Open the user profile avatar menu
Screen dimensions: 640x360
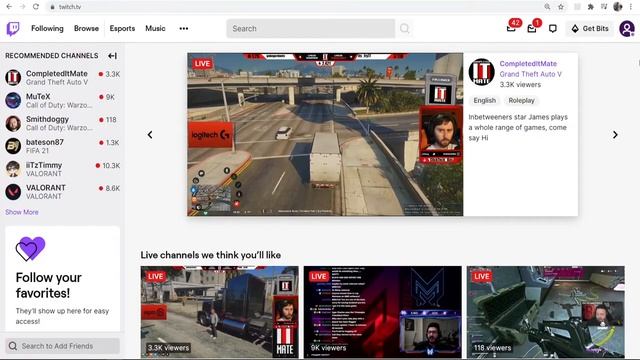[627, 29]
